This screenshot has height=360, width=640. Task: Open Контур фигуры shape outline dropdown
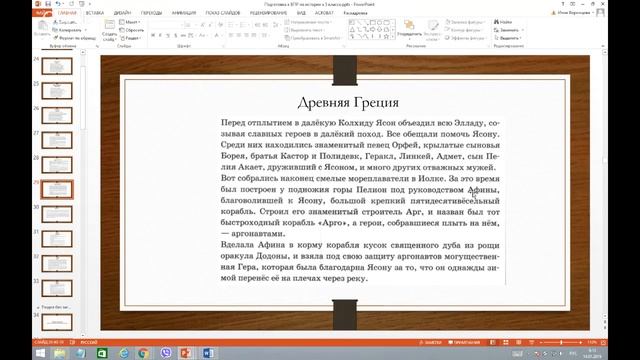[x=464, y=30]
